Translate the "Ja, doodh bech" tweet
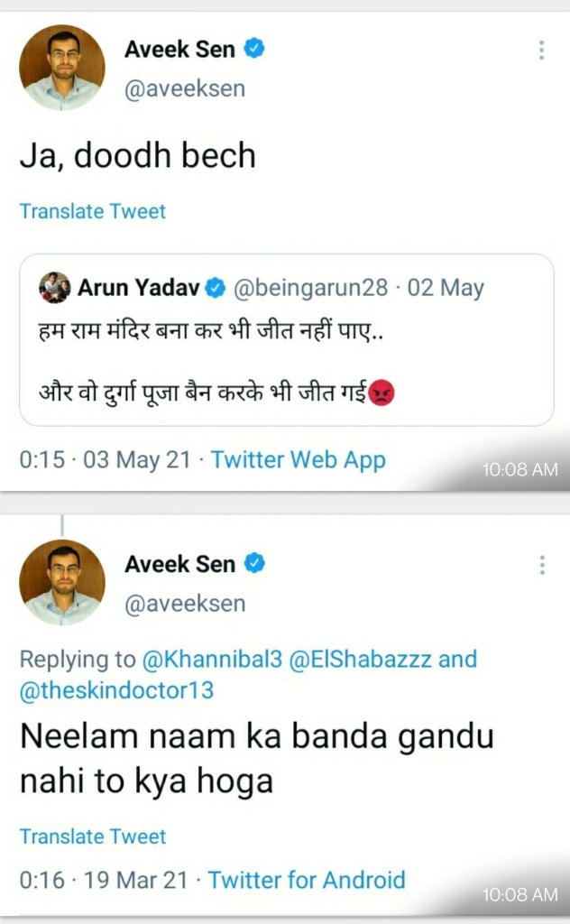570x924 pixels. click(93, 211)
